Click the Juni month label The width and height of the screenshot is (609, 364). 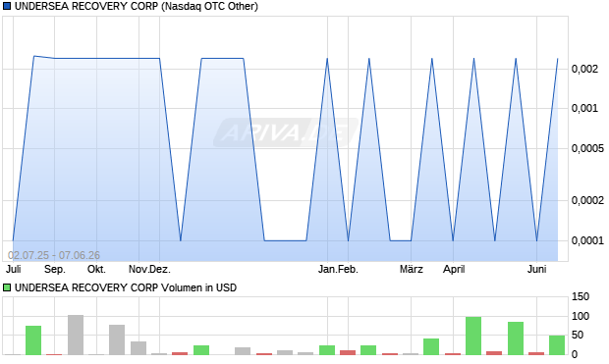click(536, 269)
